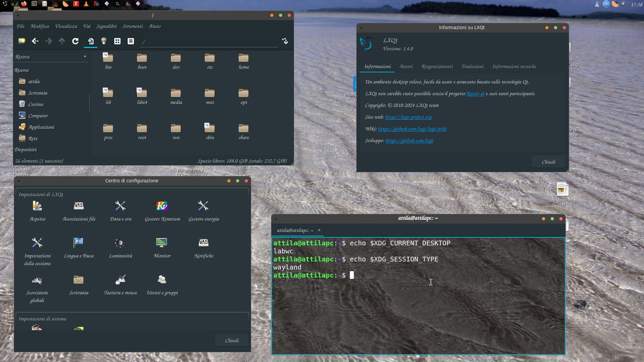The height and width of the screenshot is (362, 644).
Task: Switch to the Autori tab in Informazioni su LXQt
Action: 406,66
